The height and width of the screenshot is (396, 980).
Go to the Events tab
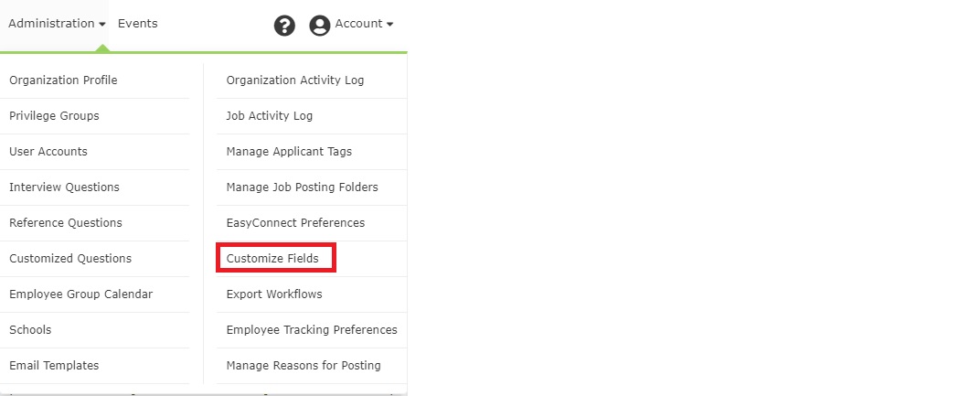pyautogui.click(x=137, y=24)
